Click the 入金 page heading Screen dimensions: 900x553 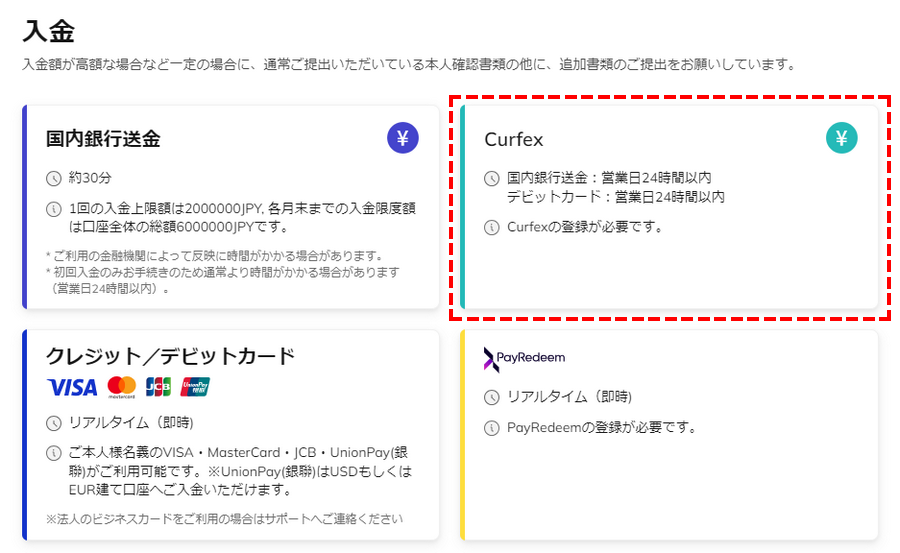click(49, 30)
